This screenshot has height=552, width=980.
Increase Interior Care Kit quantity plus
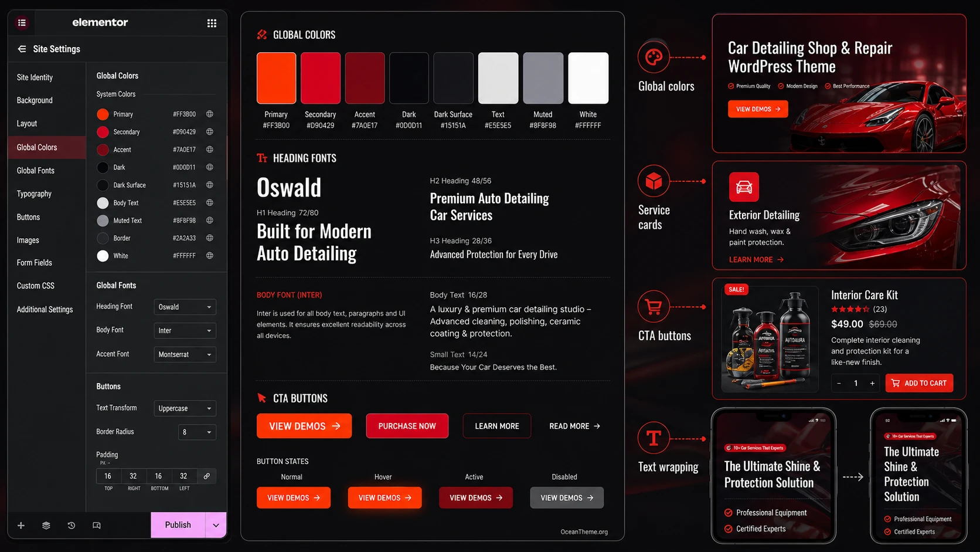point(872,383)
